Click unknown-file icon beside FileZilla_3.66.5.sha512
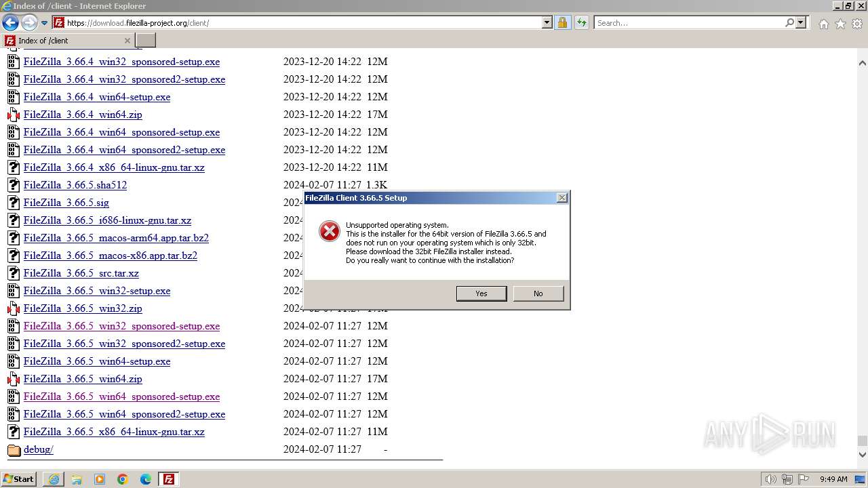 click(x=14, y=185)
